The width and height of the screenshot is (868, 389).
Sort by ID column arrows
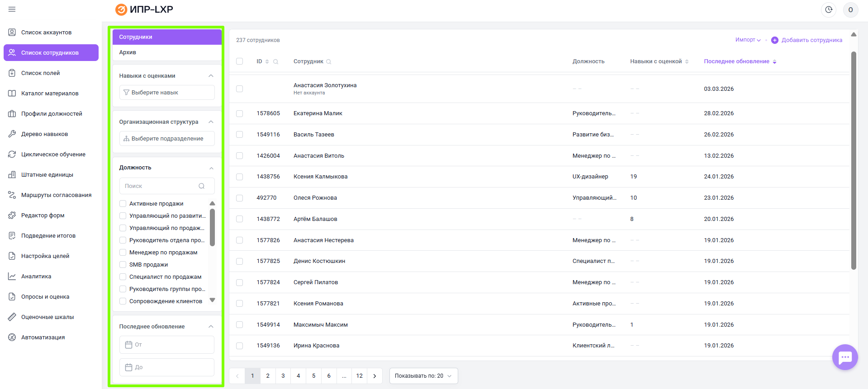[267, 61]
